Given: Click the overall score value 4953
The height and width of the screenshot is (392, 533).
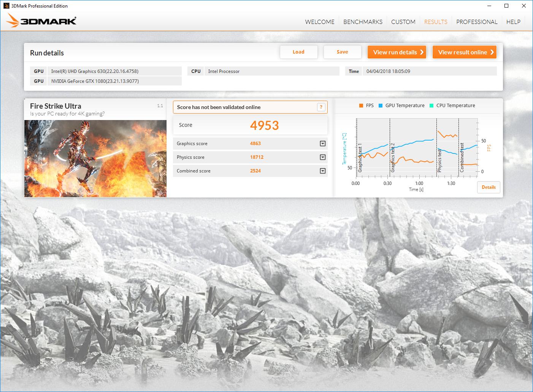Looking at the screenshot, I should coord(265,125).
